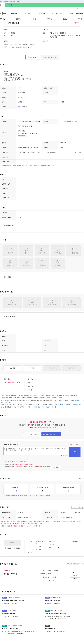Click the 로그인 link at top
Viewport: 84px width, 644px height.
tap(78, 8)
